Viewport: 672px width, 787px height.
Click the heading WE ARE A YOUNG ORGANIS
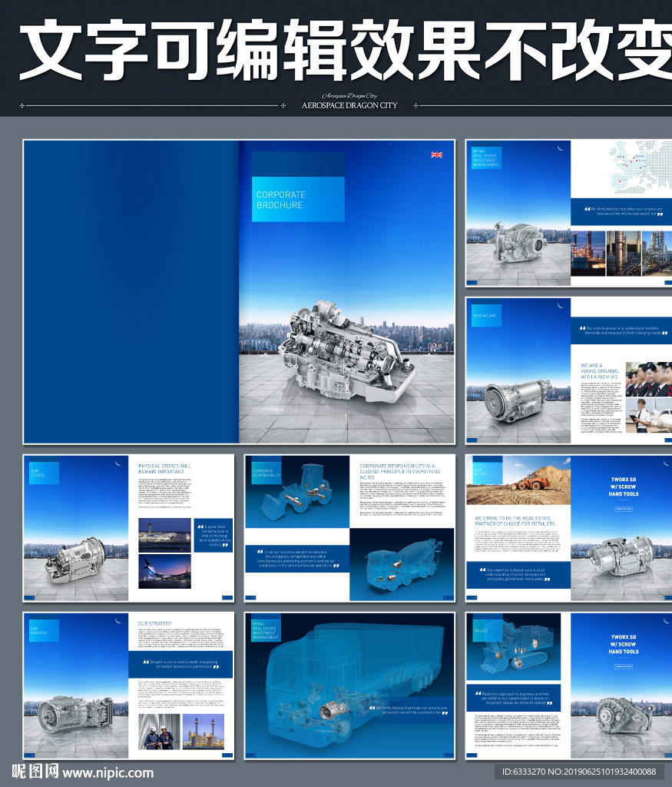point(599,371)
